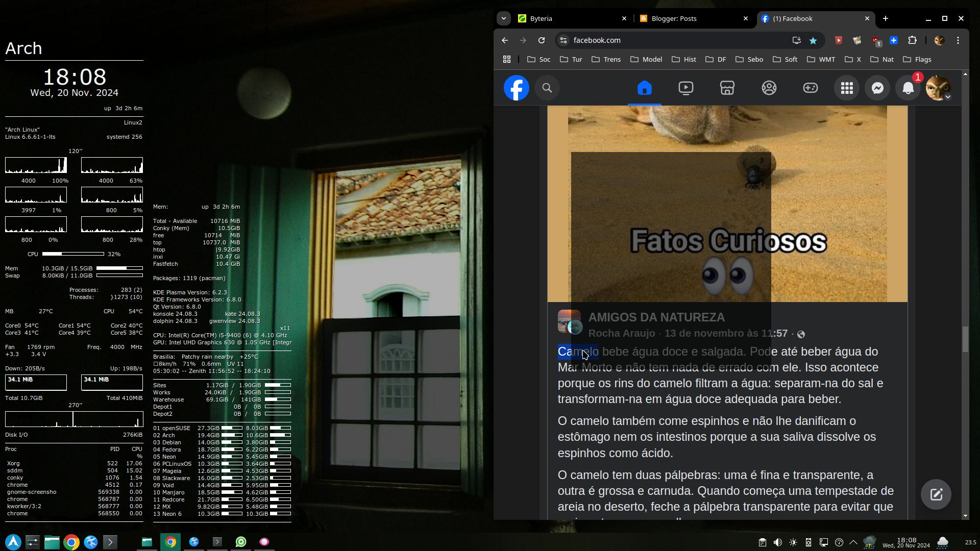Screen dimensions: 980x551
Task: Open a new Chrome tab
Action: tap(886, 18)
